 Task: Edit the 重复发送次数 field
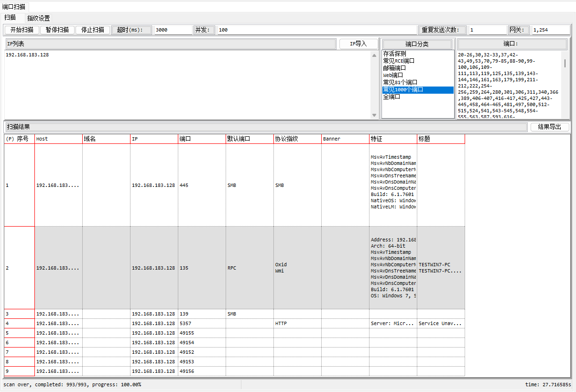tap(487, 30)
